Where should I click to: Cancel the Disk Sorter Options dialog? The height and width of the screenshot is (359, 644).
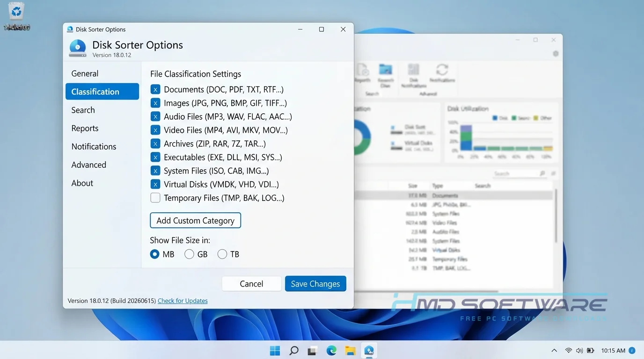(251, 284)
